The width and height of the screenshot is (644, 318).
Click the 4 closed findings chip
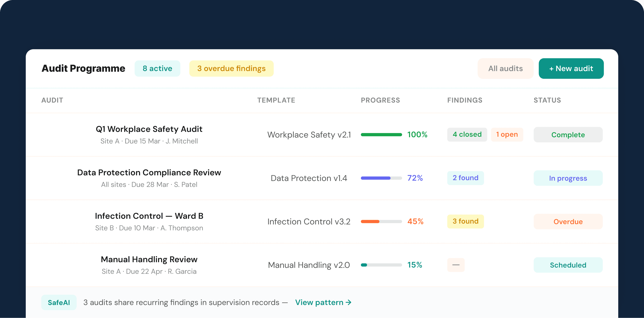click(x=467, y=134)
